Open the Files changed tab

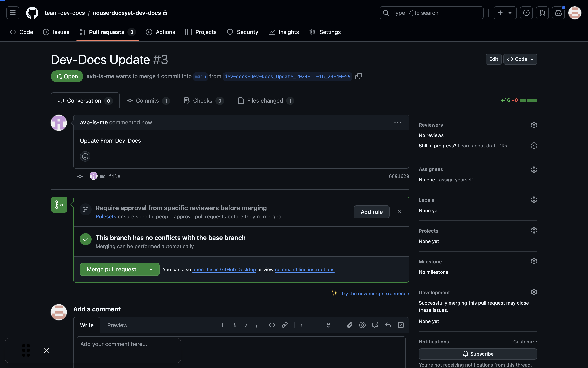[265, 101]
